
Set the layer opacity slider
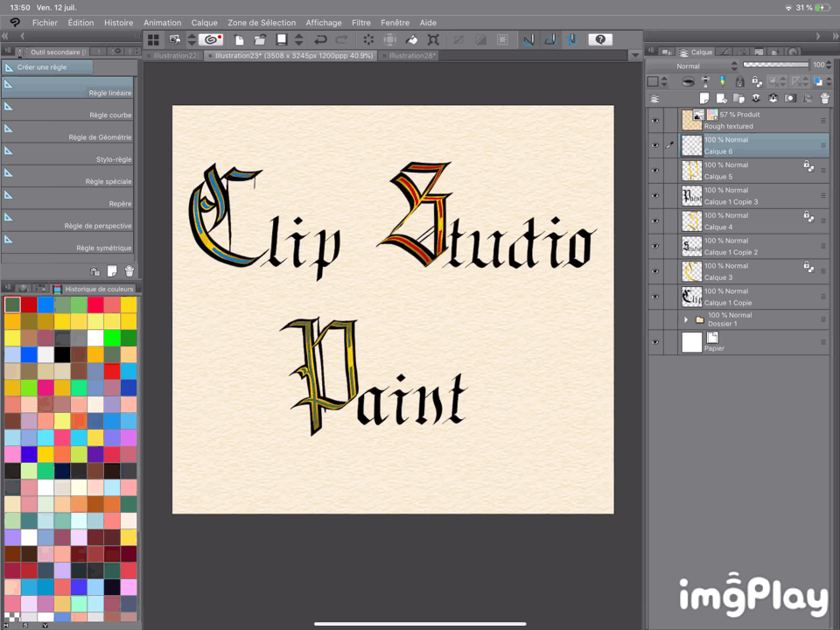pos(776,65)
